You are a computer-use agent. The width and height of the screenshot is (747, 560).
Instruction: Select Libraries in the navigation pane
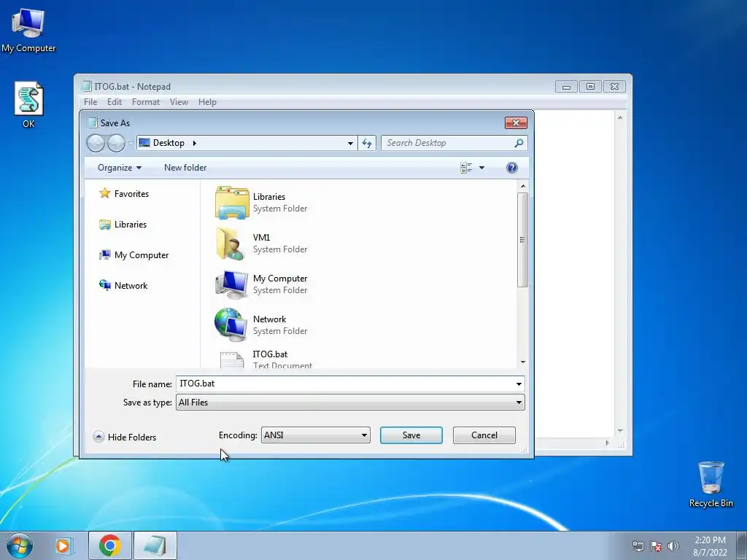click(123, 225)
